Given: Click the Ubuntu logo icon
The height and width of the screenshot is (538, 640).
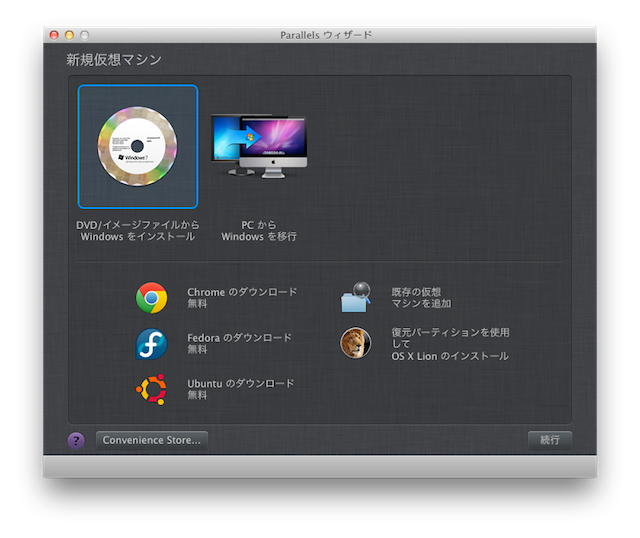Looking at the screenshot, I should tap(151, 389).
